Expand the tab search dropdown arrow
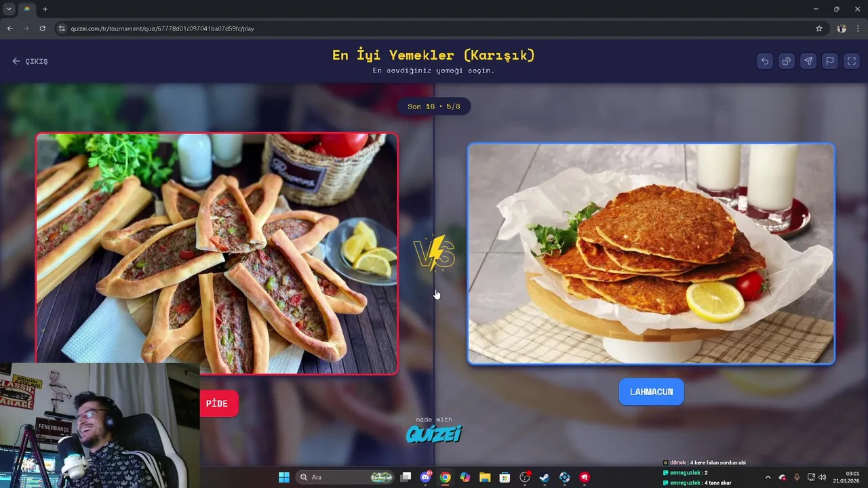The width and height of the screenshot is (868, 488). pyautogui.click(x=9, y=9)
